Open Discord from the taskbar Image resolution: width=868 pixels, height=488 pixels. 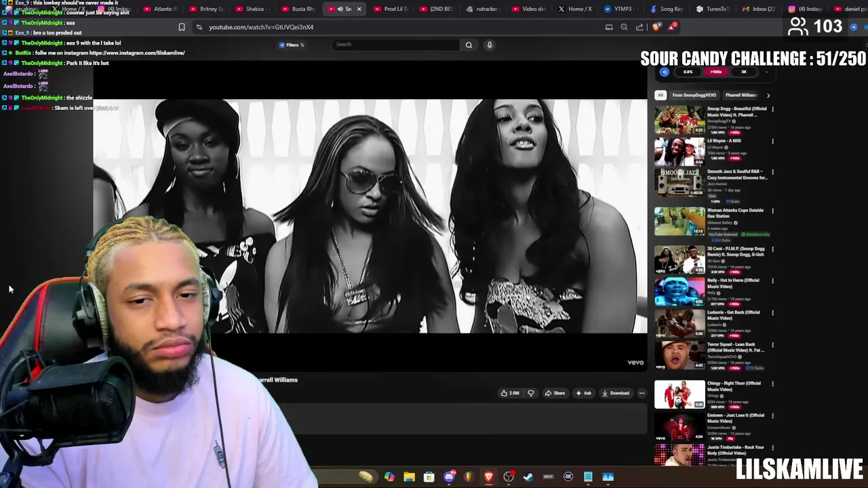(x=449, y=477)
